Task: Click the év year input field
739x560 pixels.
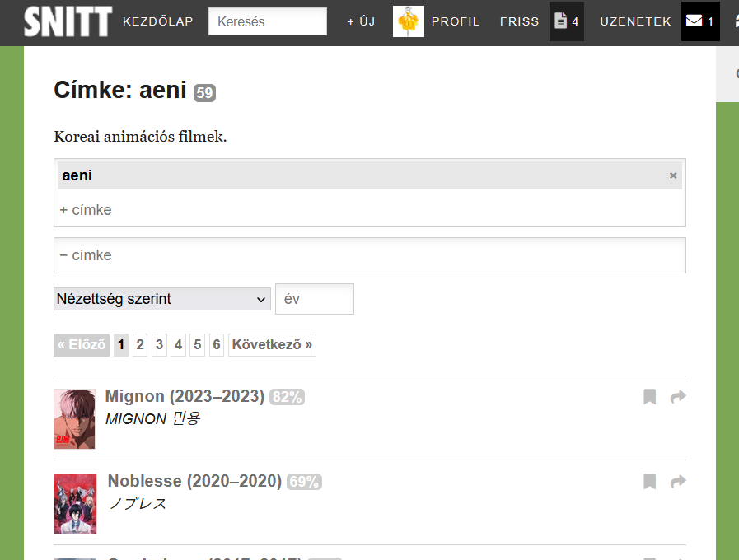Action: tap(315, 299)
